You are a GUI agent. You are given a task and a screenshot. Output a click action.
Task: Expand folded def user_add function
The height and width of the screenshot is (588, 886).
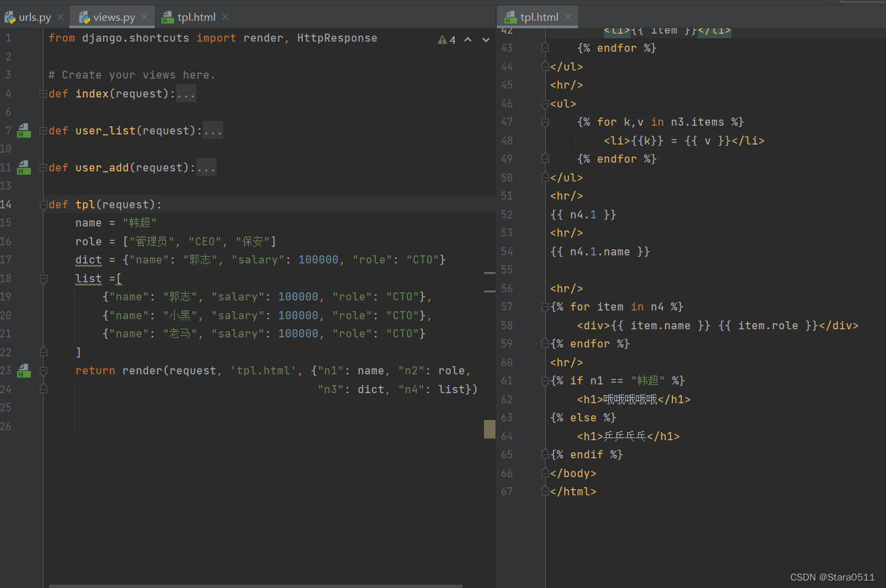43,167
